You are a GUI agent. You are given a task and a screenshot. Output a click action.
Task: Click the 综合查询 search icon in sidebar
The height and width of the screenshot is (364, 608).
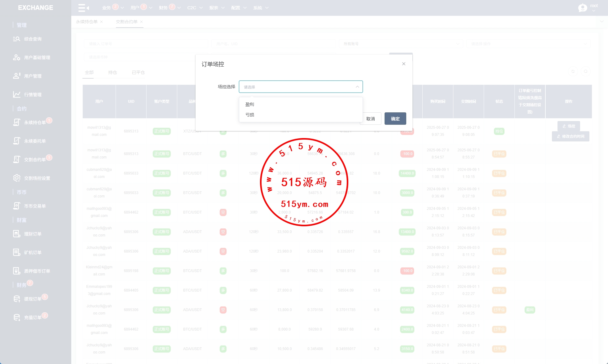[x=16, y=39]
